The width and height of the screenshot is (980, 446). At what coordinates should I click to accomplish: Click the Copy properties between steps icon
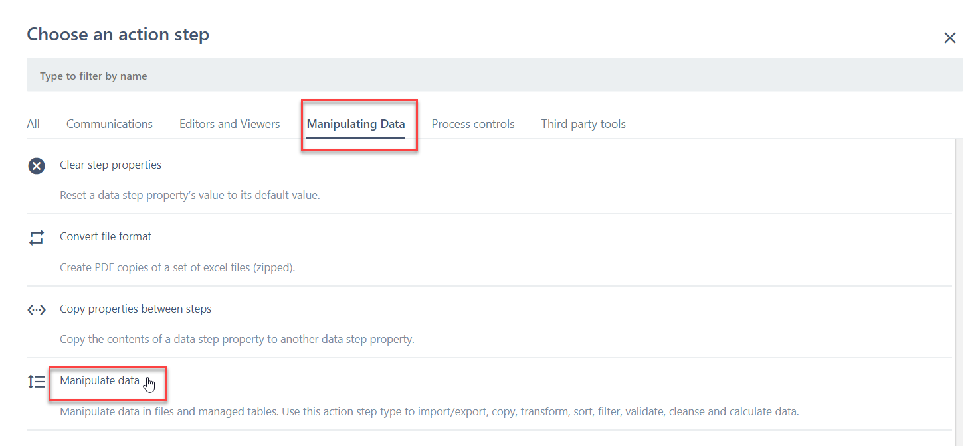(37, 309)
